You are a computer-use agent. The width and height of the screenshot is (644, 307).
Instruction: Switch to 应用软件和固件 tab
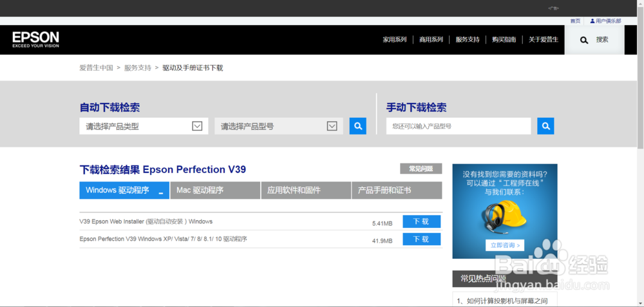[x=306, y=191]
